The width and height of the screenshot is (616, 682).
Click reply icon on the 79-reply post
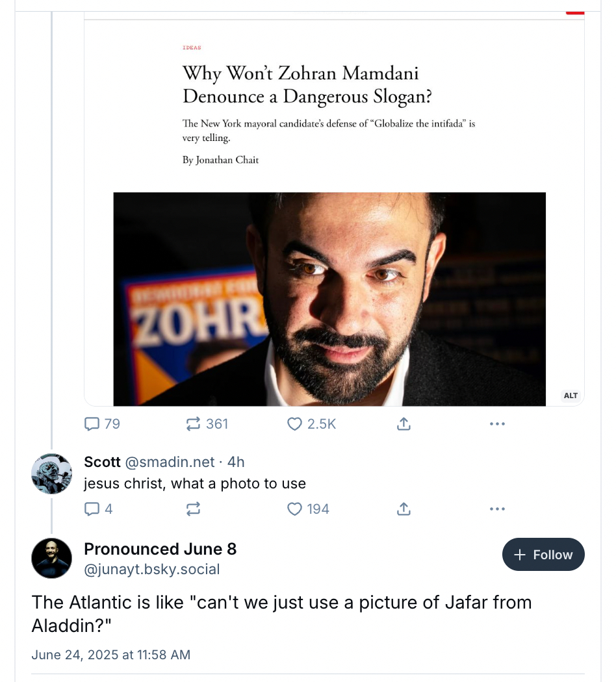(x=92, y=424)
